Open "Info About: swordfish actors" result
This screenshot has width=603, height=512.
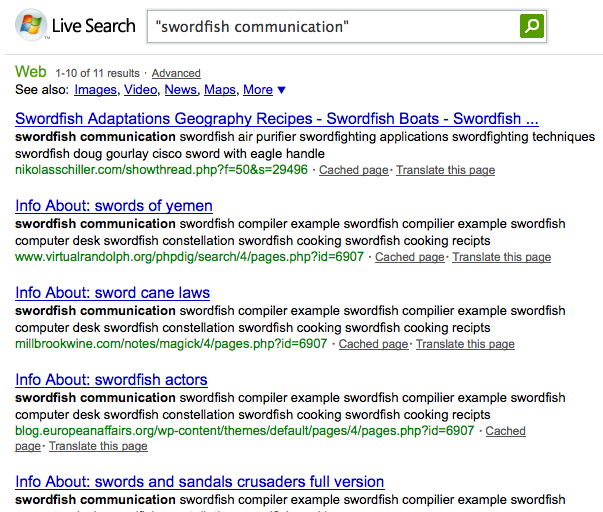111,380
